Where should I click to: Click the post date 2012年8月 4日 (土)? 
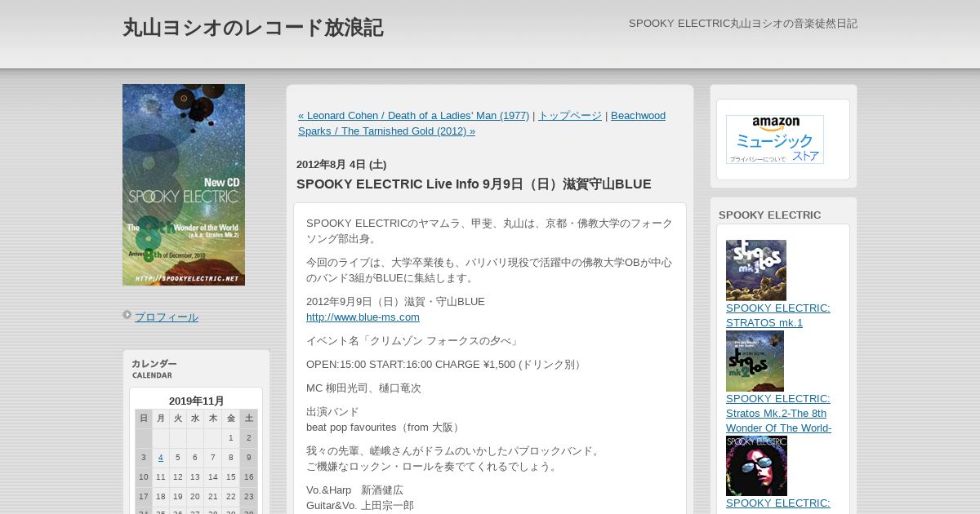pyautogui.click(x=341, y=165)
